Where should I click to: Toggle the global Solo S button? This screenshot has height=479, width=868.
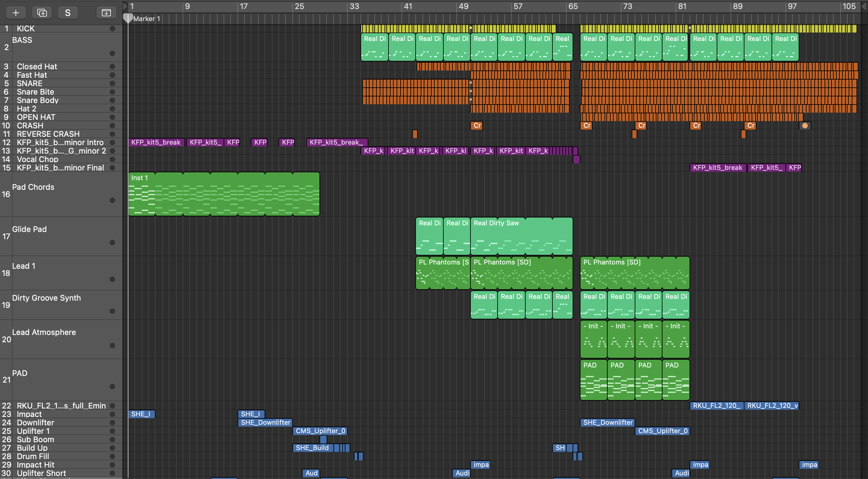68,13
